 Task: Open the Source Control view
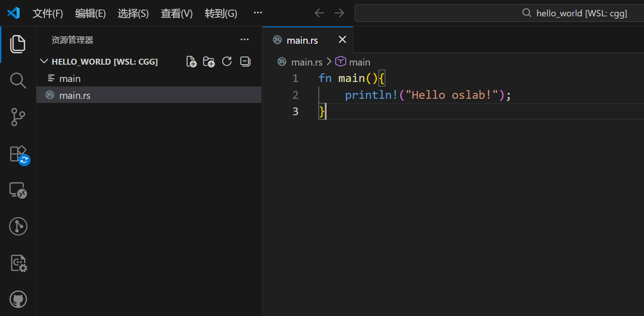coord(18,117)
